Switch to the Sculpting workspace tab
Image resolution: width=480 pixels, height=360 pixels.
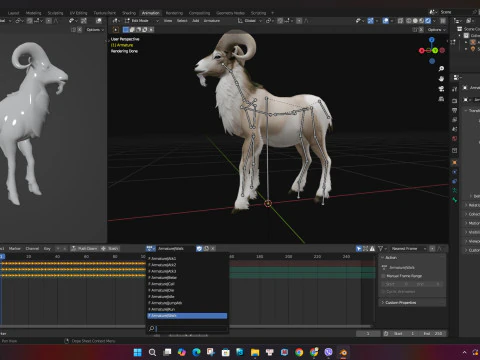tap(55, 13)
